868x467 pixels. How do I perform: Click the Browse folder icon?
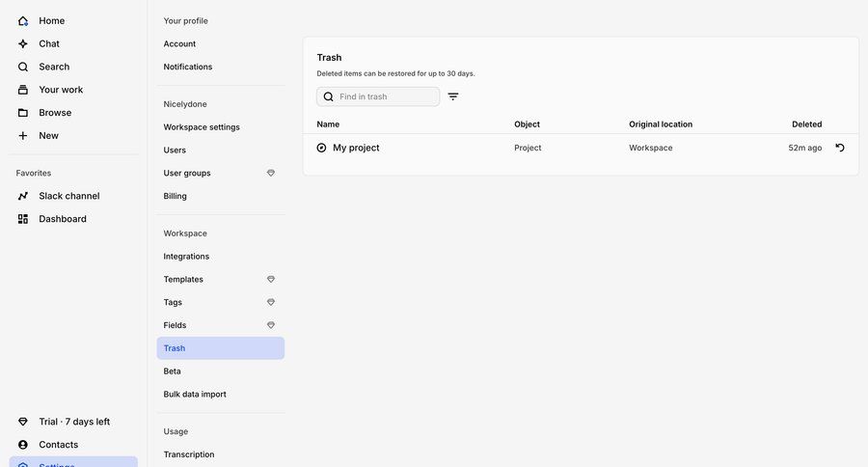click(23, 113)
